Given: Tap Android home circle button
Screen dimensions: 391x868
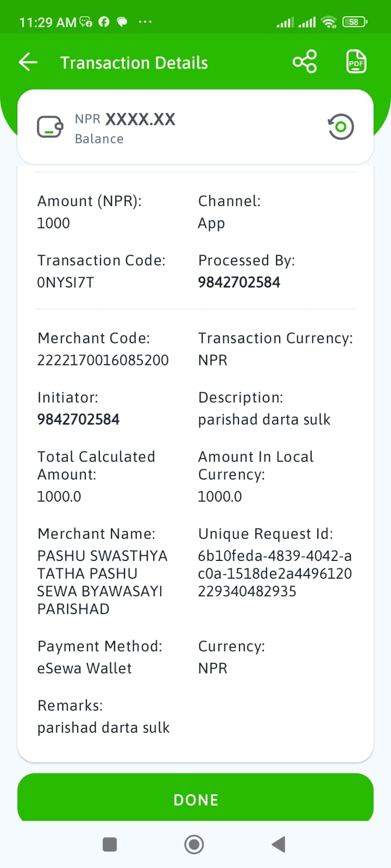Looking at the screenshot, I should click(194, 844).
